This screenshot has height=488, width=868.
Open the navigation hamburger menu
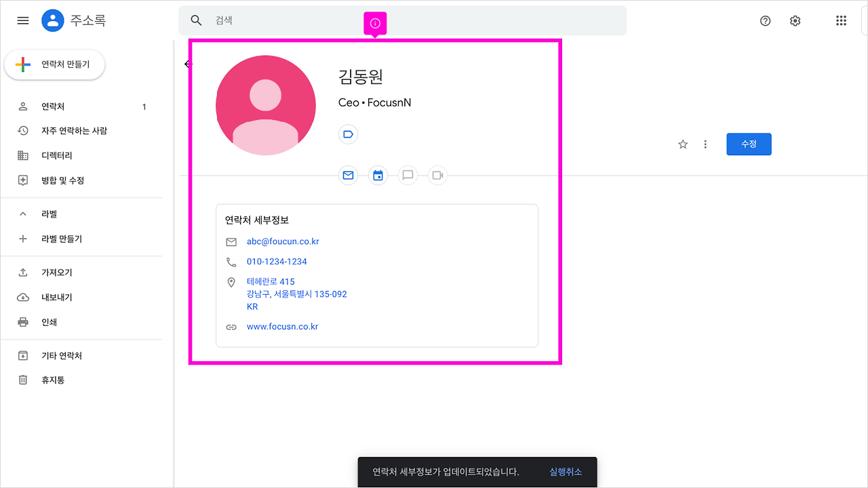click(22, 20)
